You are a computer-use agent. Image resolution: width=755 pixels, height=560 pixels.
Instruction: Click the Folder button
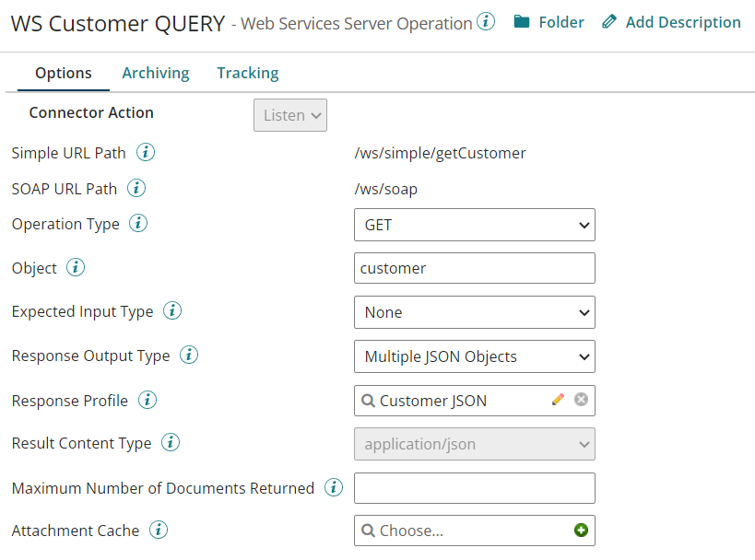548,22
